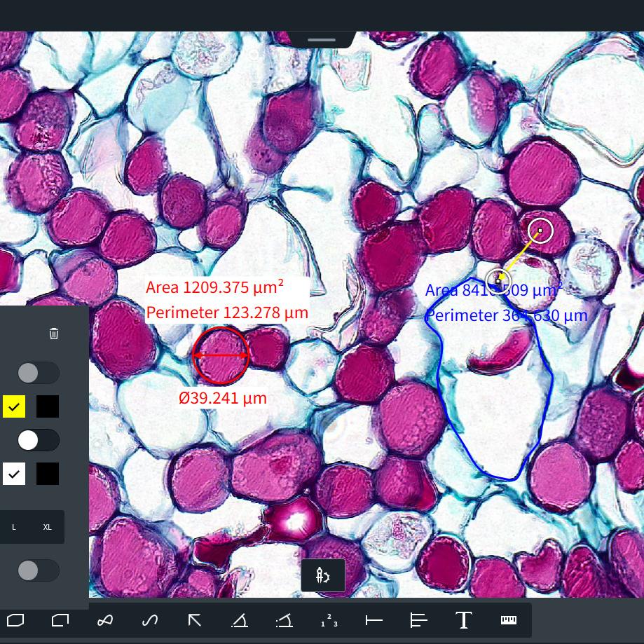644x644 pixels.
Task: Toggle the white switch between swatch rows
Action: point(39,440)
